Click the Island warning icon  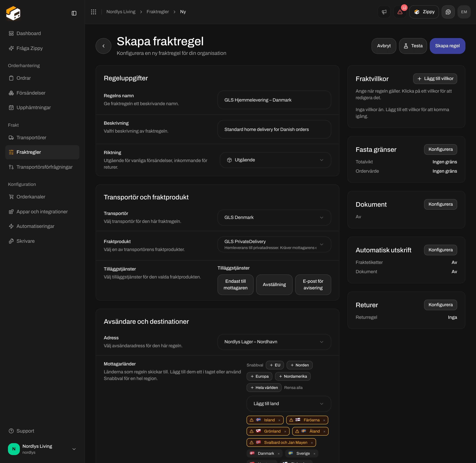click(252, 420)
